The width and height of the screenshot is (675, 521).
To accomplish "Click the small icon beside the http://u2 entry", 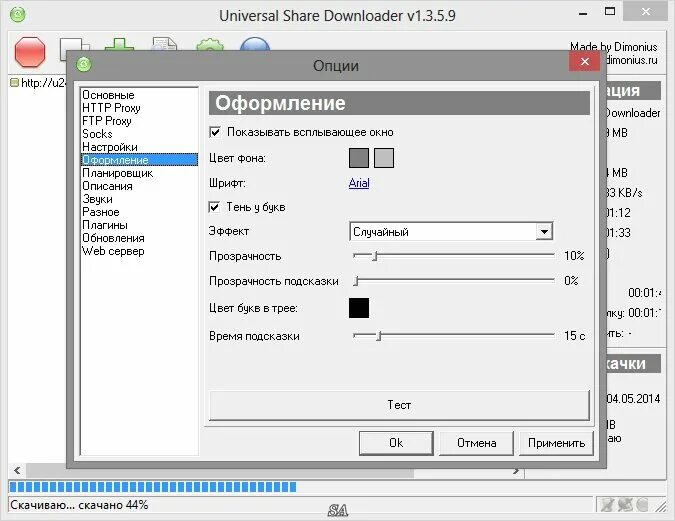I will pos(15,82).
